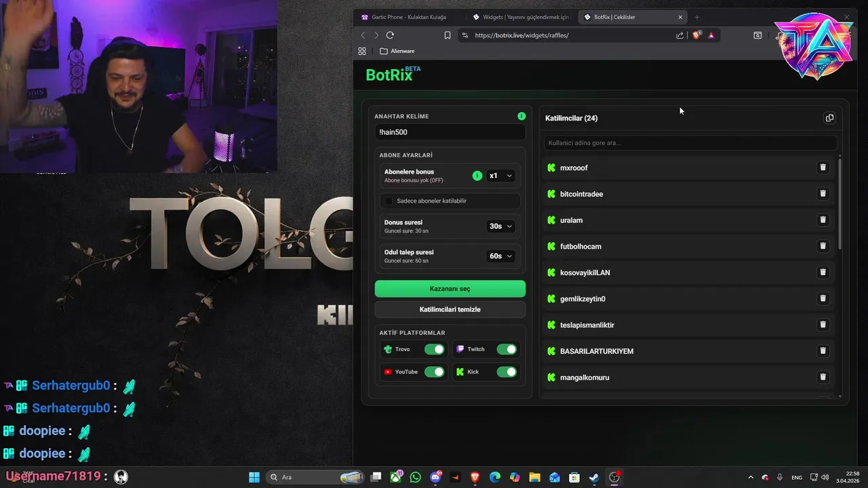Open Steam from the taskbar
This screenshot has height=488, width=868.
point(594,477)
